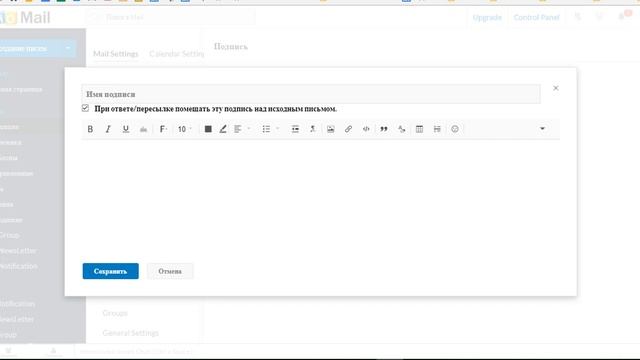This screenshot has width=640, height=360.
Task: Close the signature dialog
Action: [556, 88]
